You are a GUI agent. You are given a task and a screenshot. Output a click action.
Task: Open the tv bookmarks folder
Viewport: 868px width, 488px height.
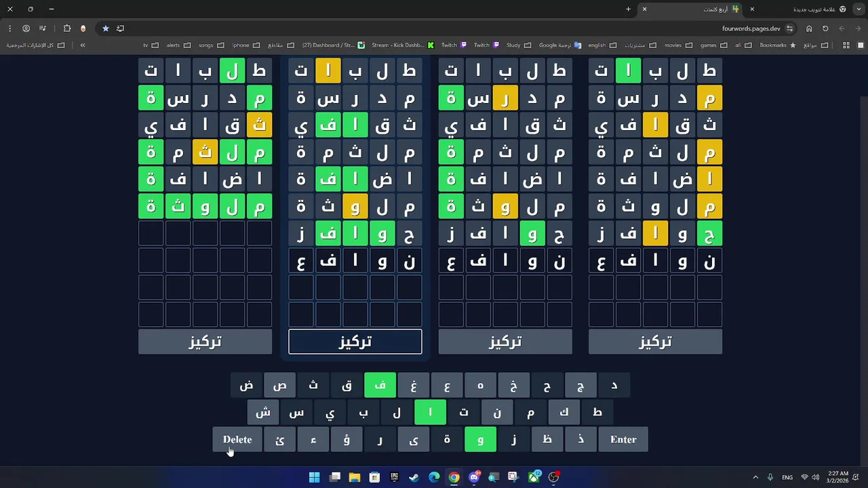151,45
